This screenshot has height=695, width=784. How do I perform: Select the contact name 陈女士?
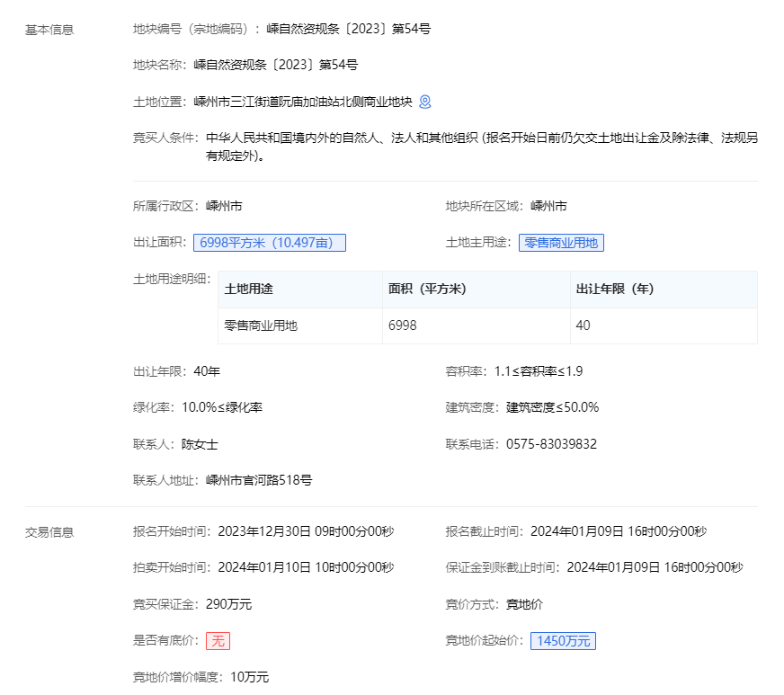[200, 444]
